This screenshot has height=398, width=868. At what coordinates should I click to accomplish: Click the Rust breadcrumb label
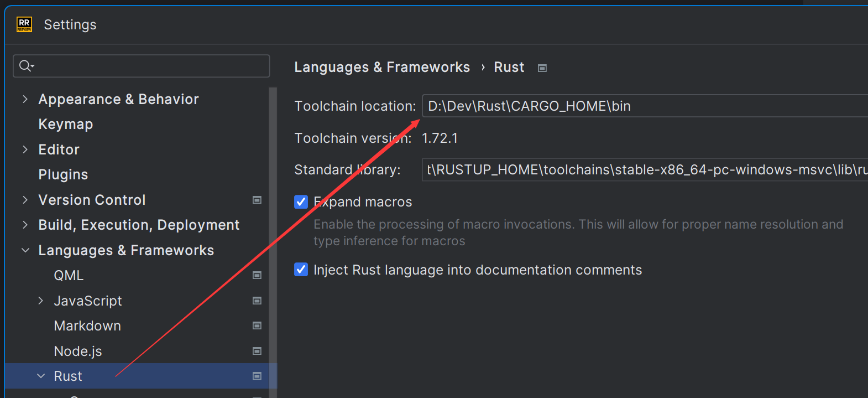coord(509,67)
